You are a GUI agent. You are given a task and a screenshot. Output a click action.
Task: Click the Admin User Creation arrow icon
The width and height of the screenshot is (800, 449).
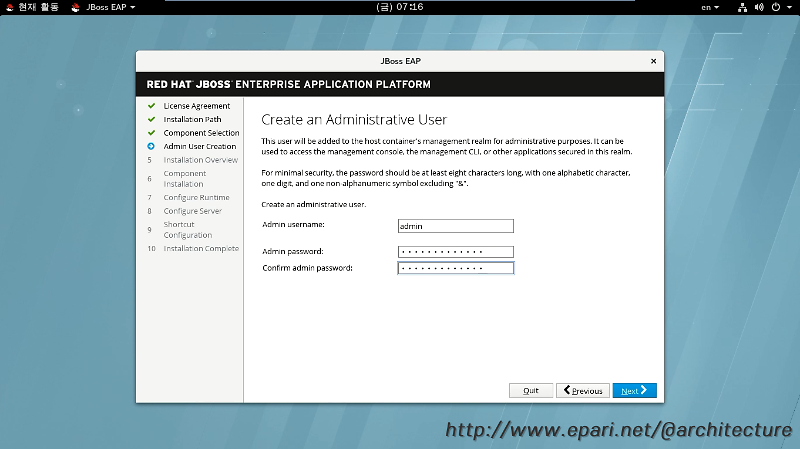(151, 146)
